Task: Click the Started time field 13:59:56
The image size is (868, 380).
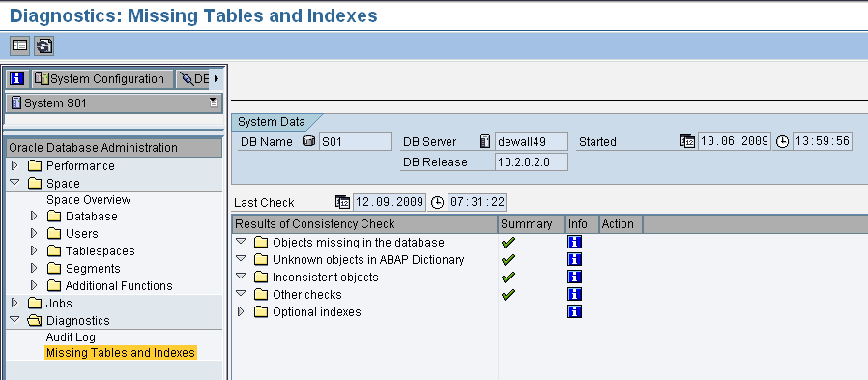Action: tap(822, 141)
